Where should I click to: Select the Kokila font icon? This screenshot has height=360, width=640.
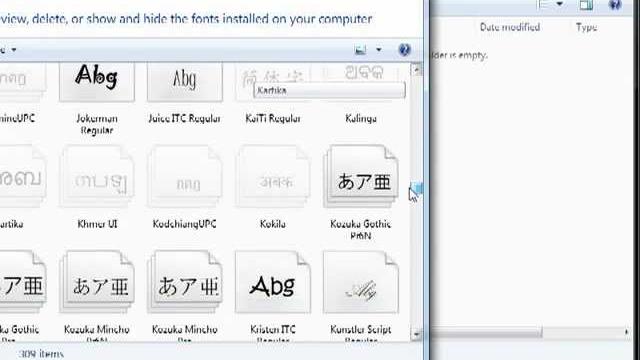273,177
